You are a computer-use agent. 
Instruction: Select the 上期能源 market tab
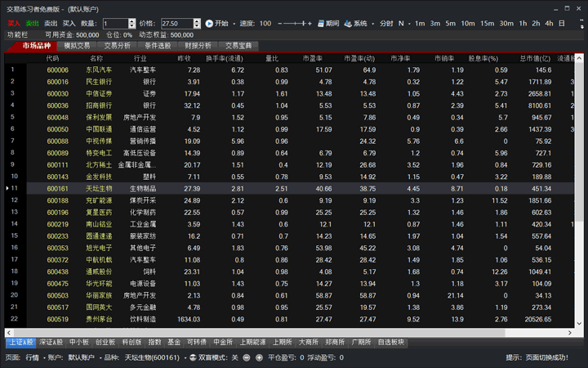tap(252, 342)
